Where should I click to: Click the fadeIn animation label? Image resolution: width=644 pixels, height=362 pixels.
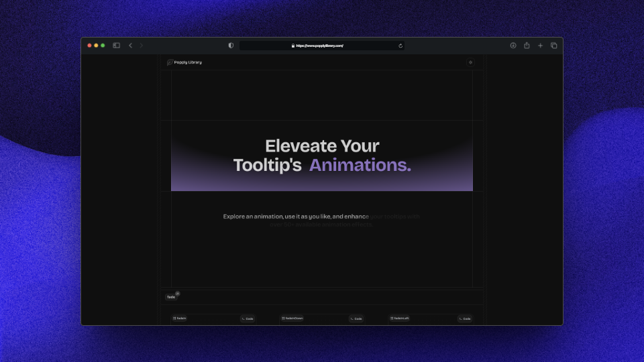click(x=180, y=318)
